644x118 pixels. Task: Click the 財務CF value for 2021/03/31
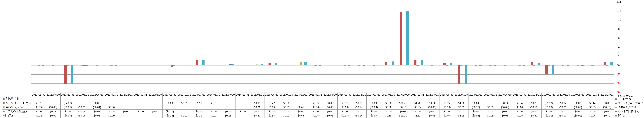pos(607,116)
